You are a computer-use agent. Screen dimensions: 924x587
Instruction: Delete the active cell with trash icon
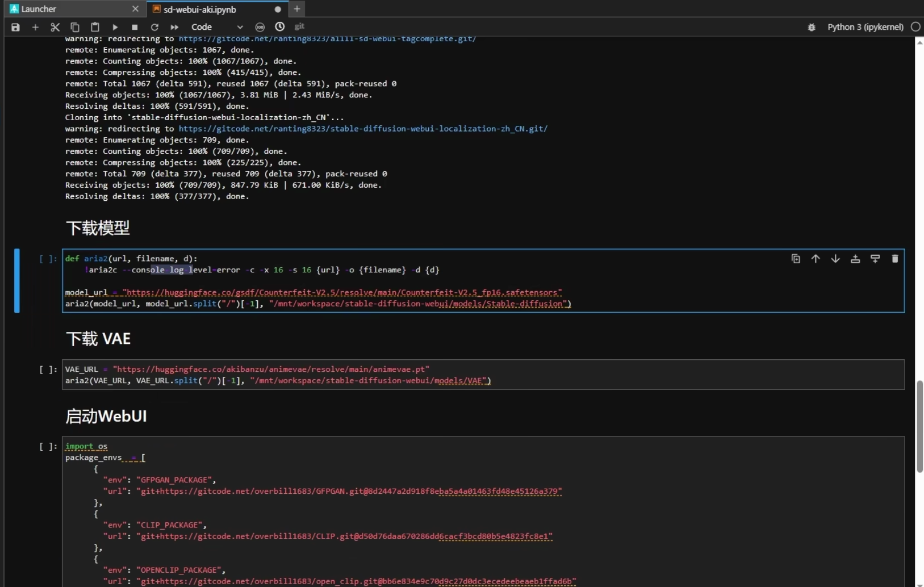tap(895, 259)
